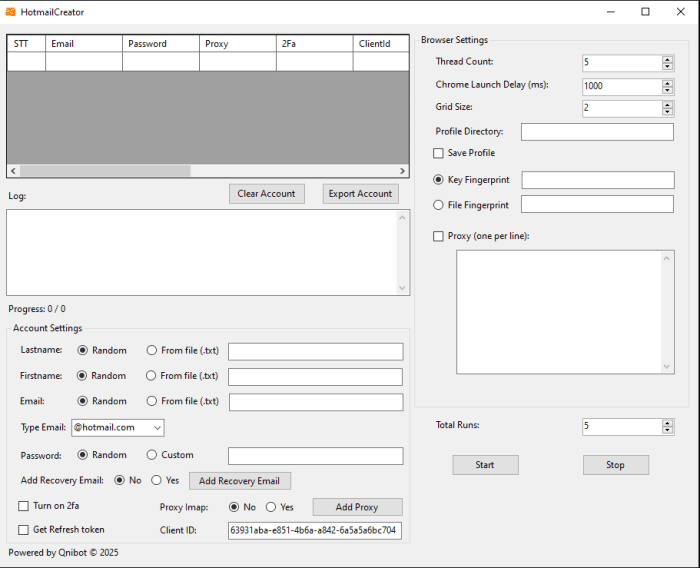Image resolution: width=700 pixels, height=568 pixels.
Task: Click the Total Runs input field
Action: click(x=622, y=426)
